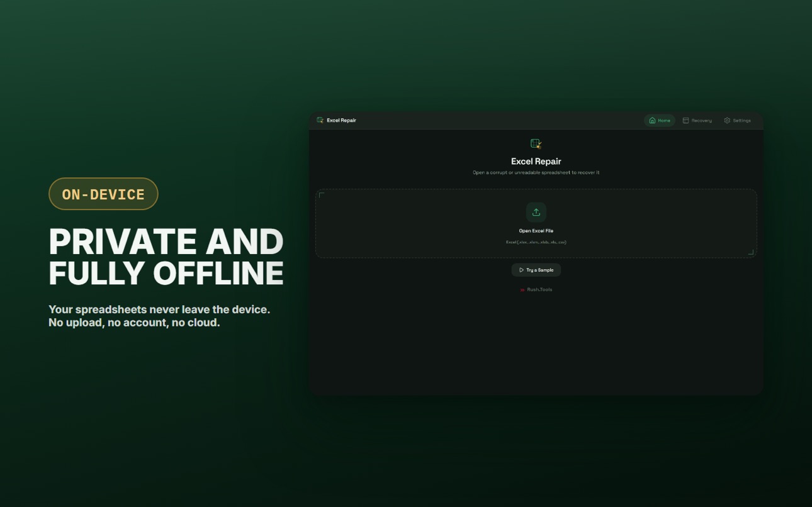Screen dimensions: 812x507
Task: Click the large Excel Repair heading
Action: coord(536,162)
